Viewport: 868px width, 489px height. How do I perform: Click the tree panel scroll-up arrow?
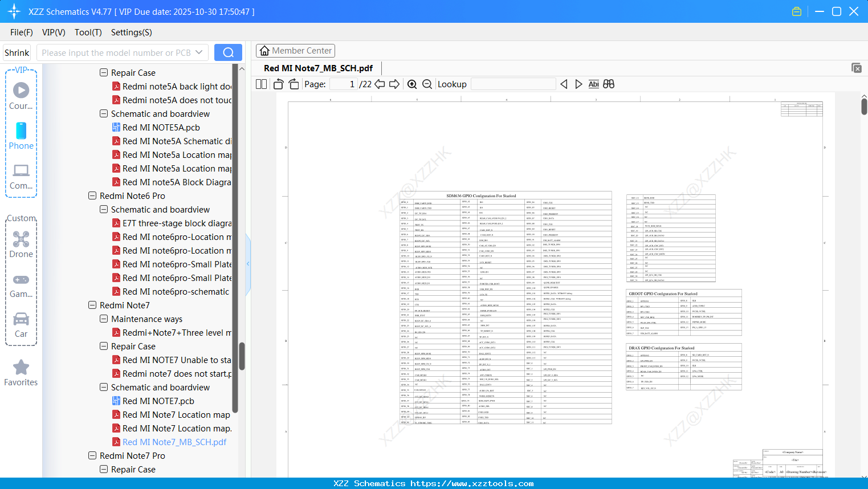click(x=242, y=69)
